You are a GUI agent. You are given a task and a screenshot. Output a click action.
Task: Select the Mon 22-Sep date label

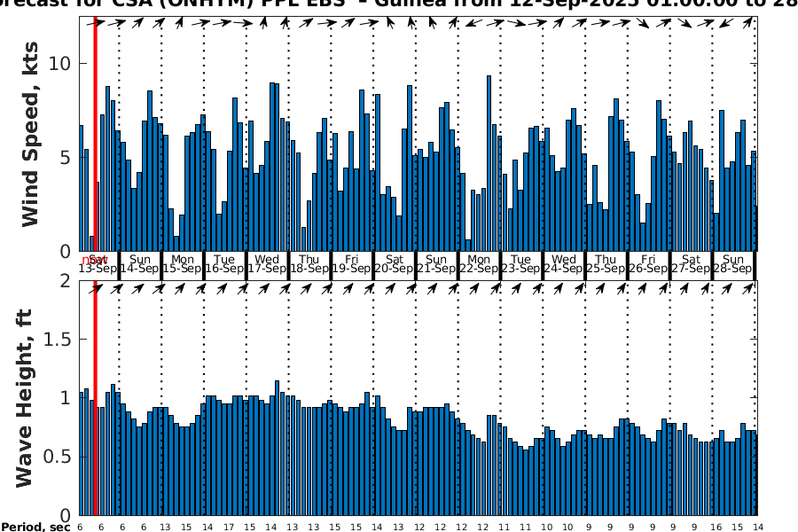pyautogui.click(x=479, y=264)
